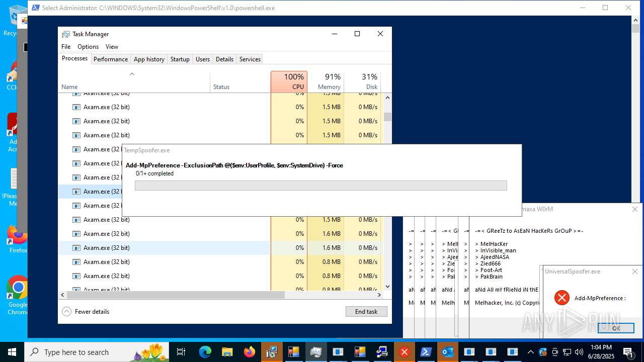Close the UniversalSpoofer.exe dialog

(635, 271)
